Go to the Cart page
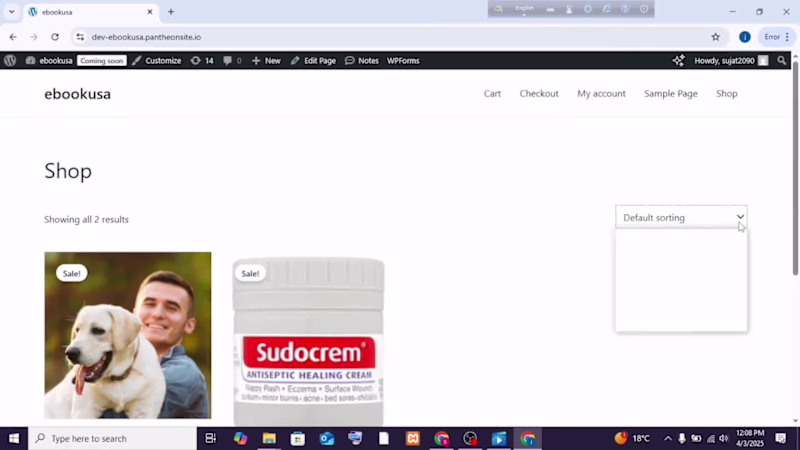Viewport: 800px width, 450px height. click(x=492, y=93)
